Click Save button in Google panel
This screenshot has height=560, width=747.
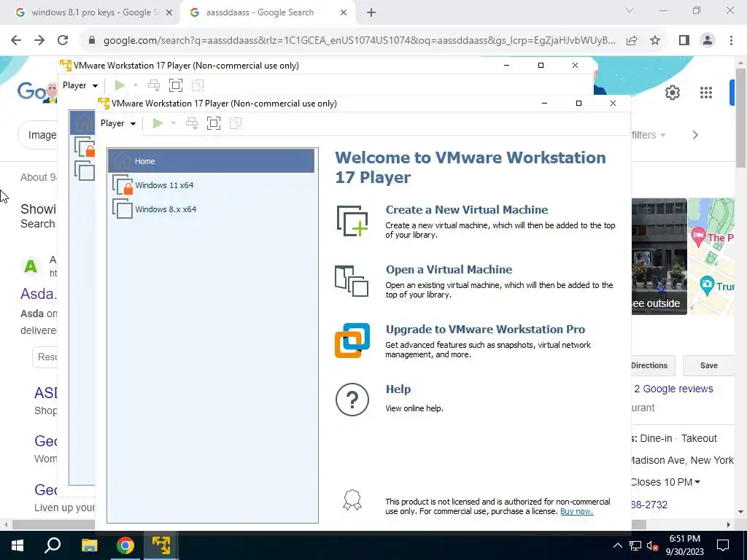click(709, 365)
